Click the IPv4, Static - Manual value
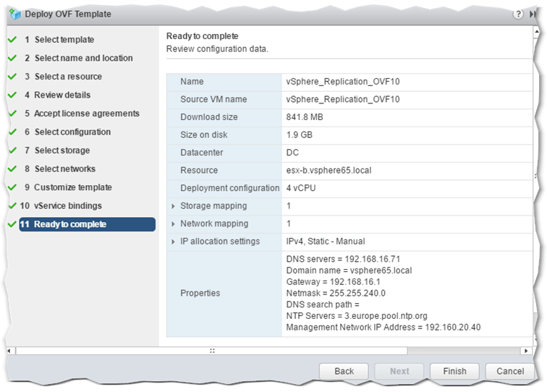Viewport: 547px width, 392px height. click(x=326, y=242)
